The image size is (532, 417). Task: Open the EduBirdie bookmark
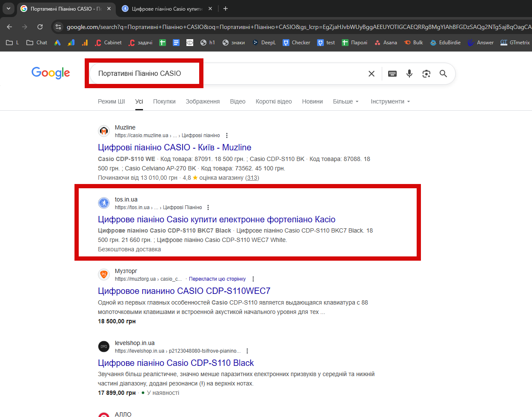[x=445, y=43]
